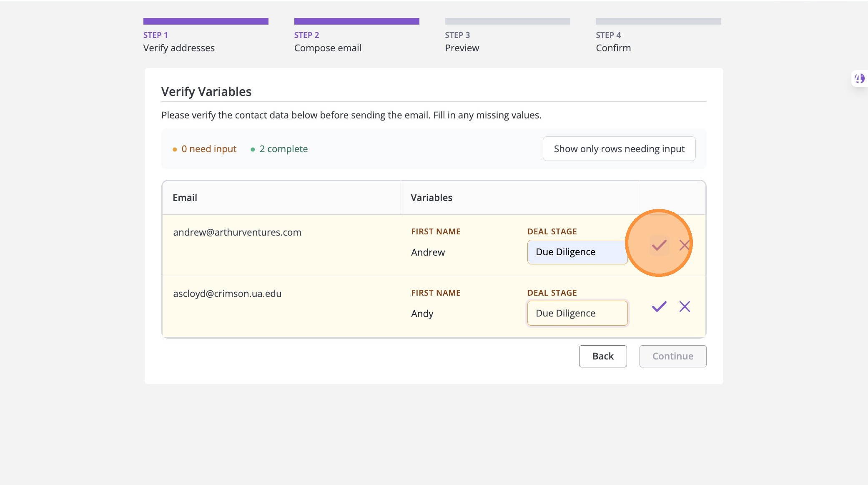The width and height of the screenshot is (868, 485).
Task: Go to Step 1 Verify addresses
Action: tap(179, 48)
